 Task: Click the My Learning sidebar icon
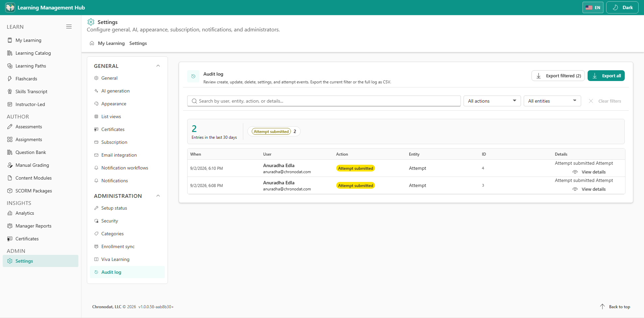(x=10, y=40)
